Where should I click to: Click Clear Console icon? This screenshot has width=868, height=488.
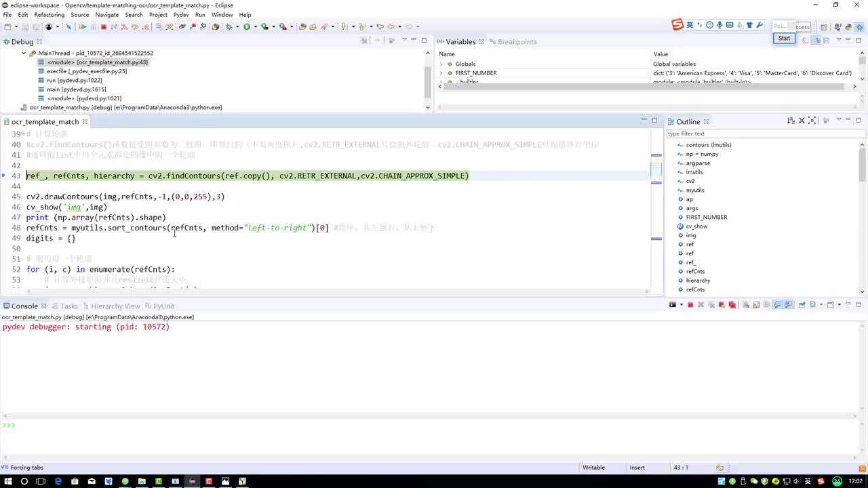click(x=746, y=305)
